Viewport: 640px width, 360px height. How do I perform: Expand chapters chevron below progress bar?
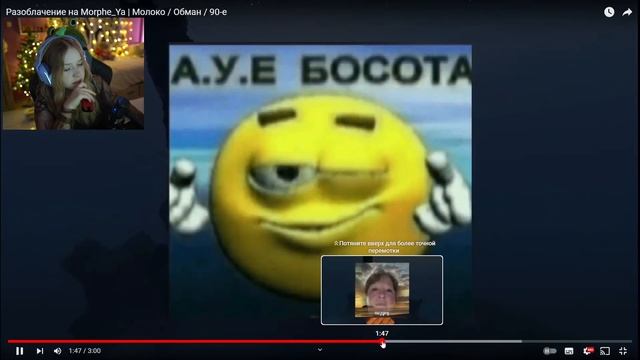click(x=320, y=350)
